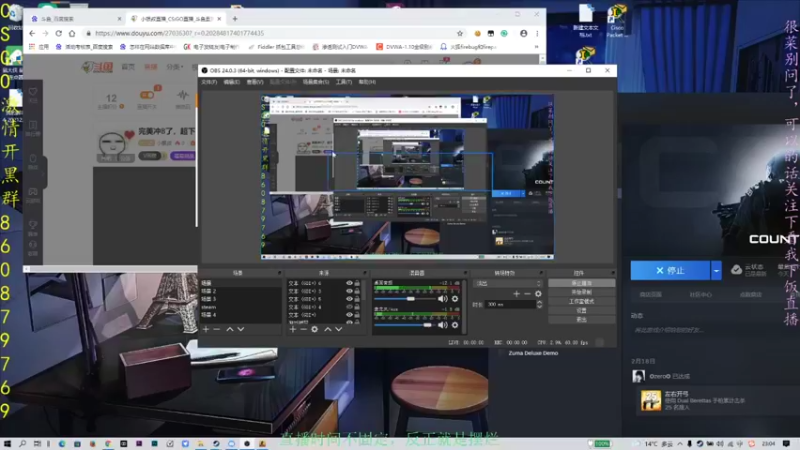Click OBS exit button
The image size is (800, 450).
coord(582,319)
